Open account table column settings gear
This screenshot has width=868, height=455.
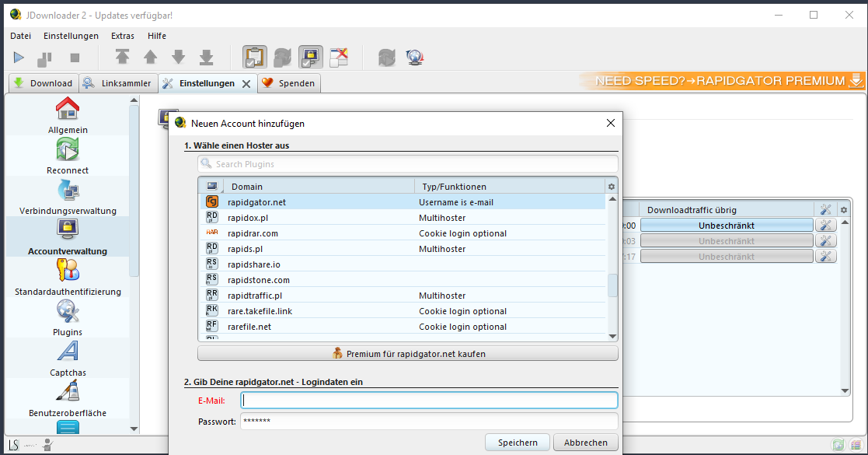(844, 209)
